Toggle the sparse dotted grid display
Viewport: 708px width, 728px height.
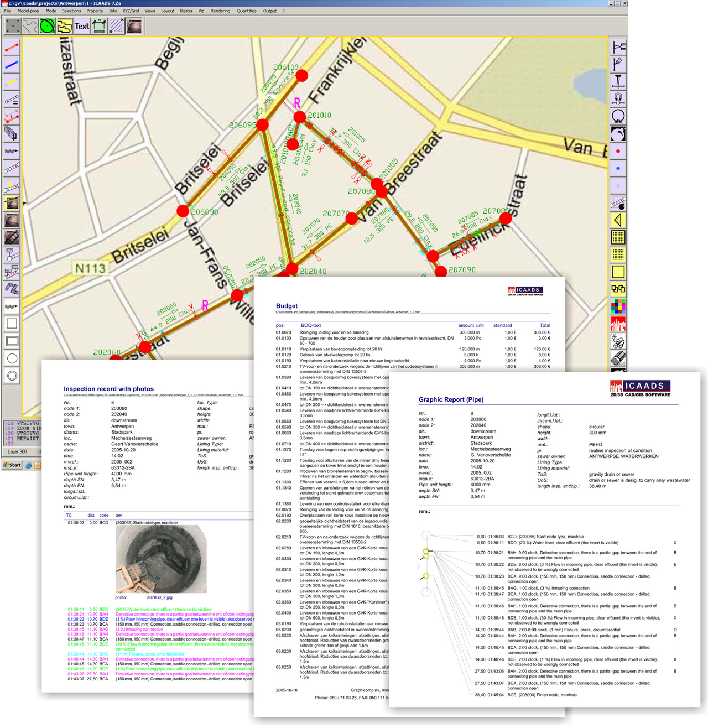[x=618, y=254]
